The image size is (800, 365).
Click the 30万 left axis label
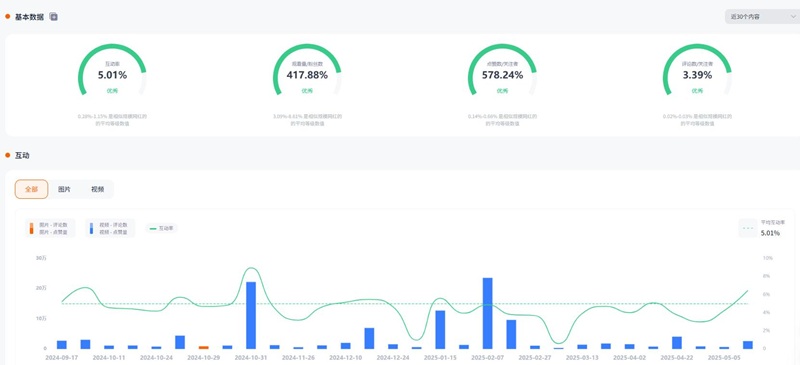(x=41, y=258)
